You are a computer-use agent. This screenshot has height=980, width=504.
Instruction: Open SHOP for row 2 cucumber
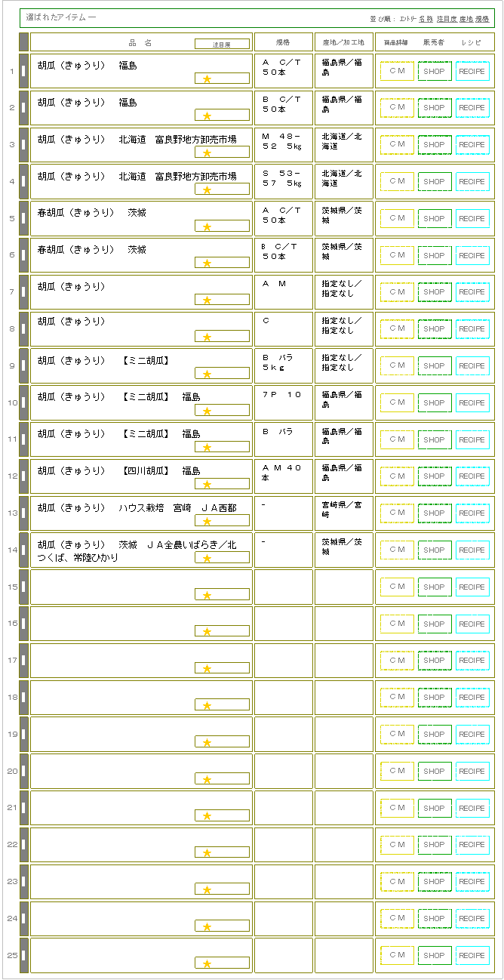click(435, 108)
